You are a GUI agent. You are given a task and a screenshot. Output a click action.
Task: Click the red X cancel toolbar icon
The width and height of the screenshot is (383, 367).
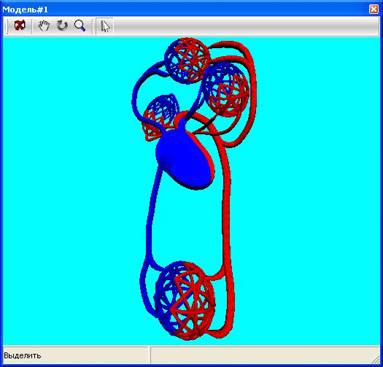click(20, 26)
